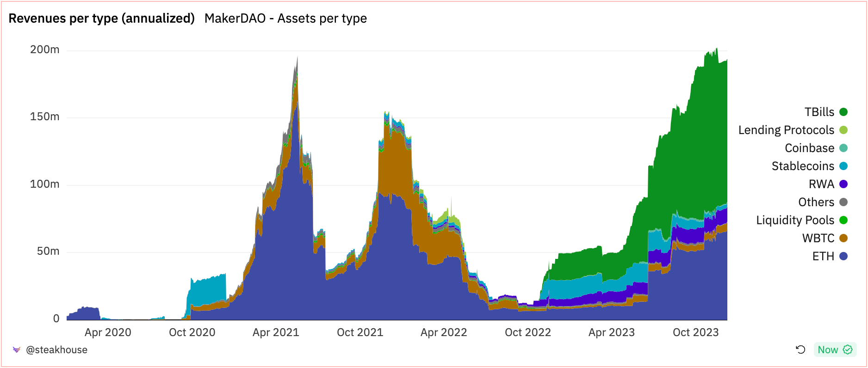The image size is (868, 368).
Task: Click the green checkmark badge icon
Action: point(848,350)
